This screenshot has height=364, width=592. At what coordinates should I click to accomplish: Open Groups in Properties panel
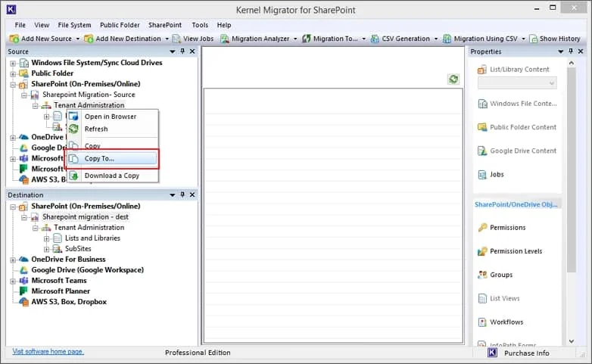click(495, 275)
